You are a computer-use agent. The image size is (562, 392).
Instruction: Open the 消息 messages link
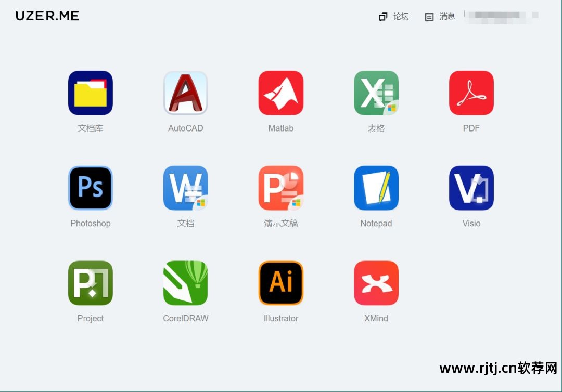coord(448,17)
